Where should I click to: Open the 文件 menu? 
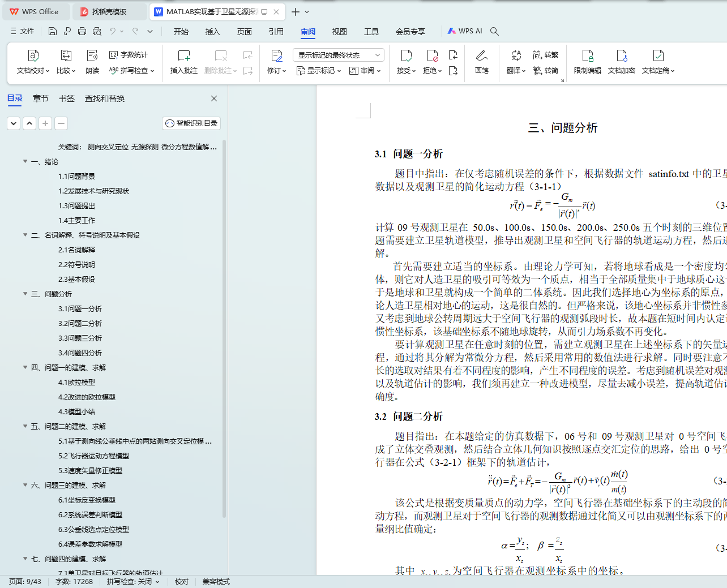(x=23, y=31)
